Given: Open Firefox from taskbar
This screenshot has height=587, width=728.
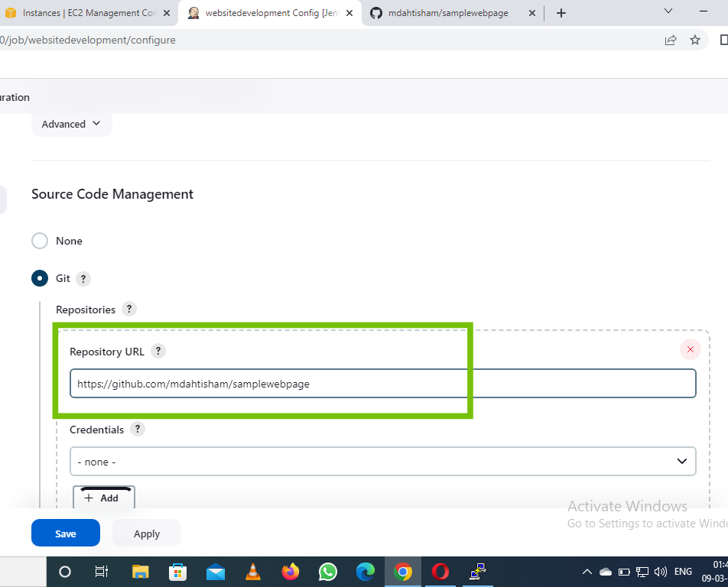Looking at the screenshot, I should pos(291,572).
